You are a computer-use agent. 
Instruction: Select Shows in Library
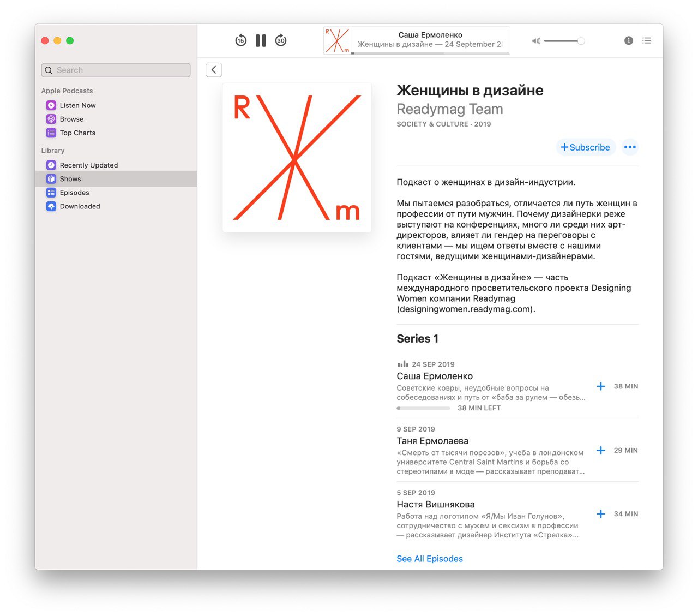click(x=116, y=179)
